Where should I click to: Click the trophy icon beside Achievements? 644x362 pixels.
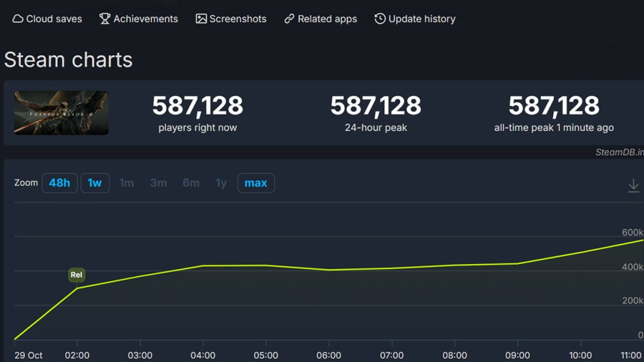click(x=105, y=19)
